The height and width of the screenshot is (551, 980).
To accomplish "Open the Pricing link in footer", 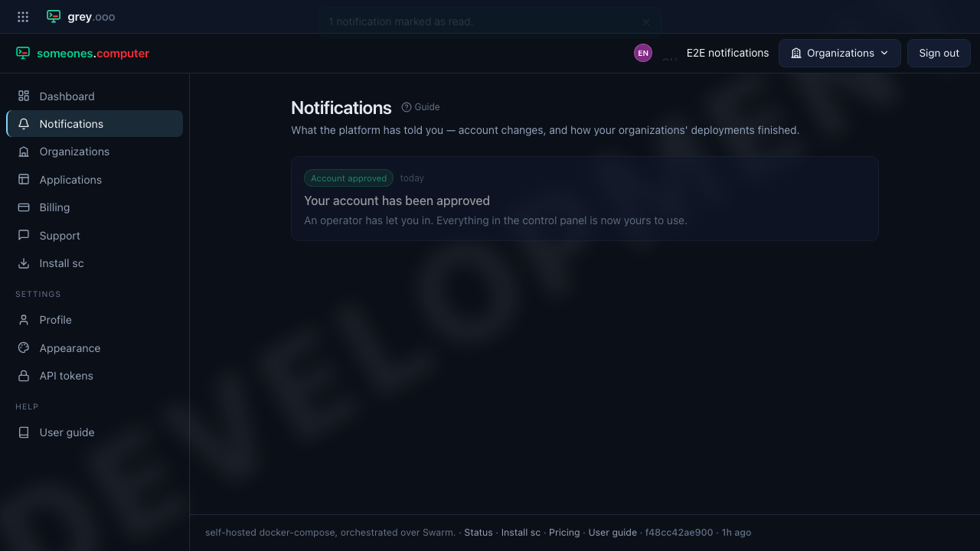I will click(x=564, y=533).
